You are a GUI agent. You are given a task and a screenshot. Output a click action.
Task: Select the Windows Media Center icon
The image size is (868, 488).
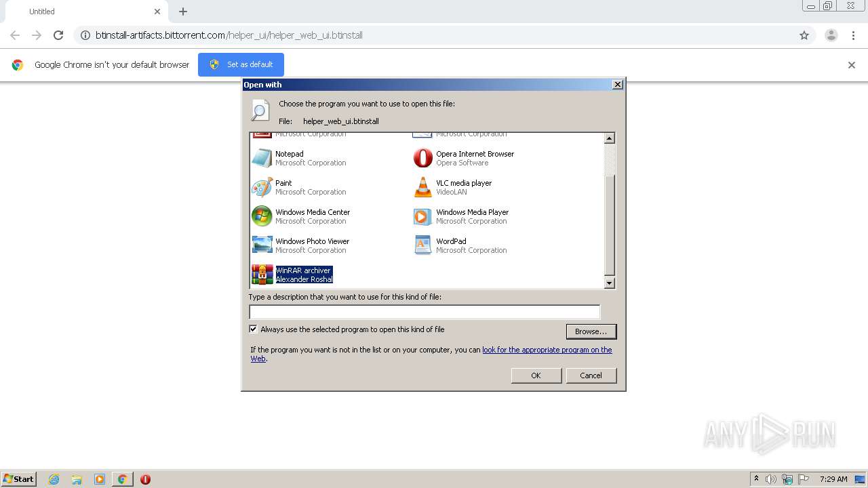[262, 216]
